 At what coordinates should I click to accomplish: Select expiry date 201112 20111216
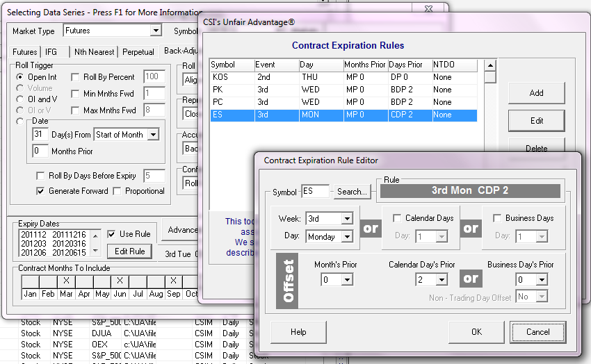(x=54, y=235)
